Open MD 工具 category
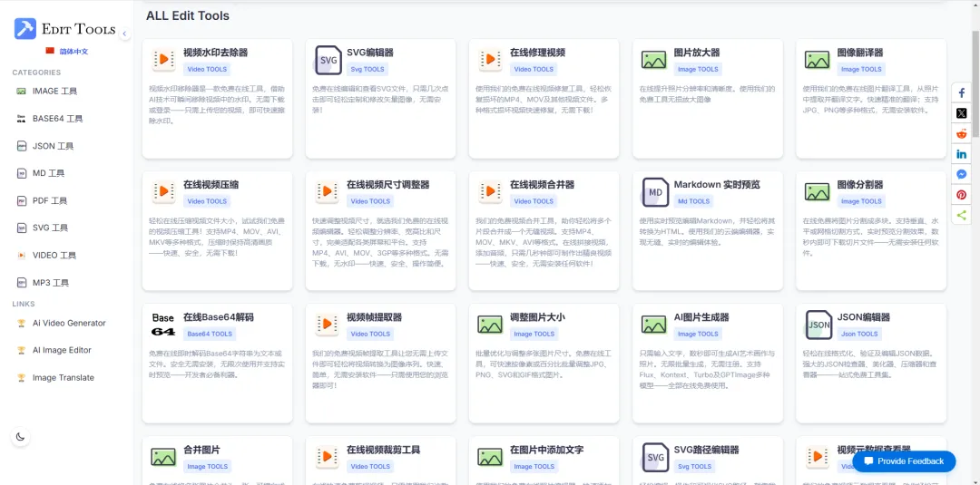 (x=48, y=173)
